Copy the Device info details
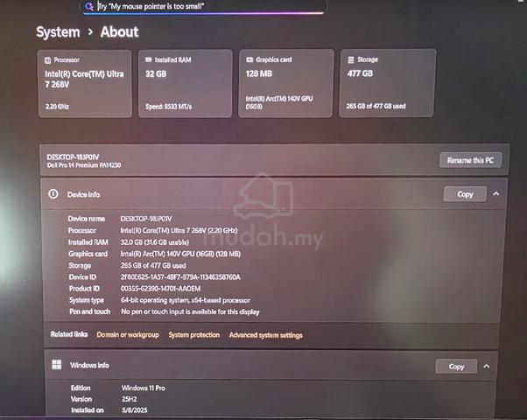Image resolution: width=527 pixels, height=420 pixels. [465, 194]
